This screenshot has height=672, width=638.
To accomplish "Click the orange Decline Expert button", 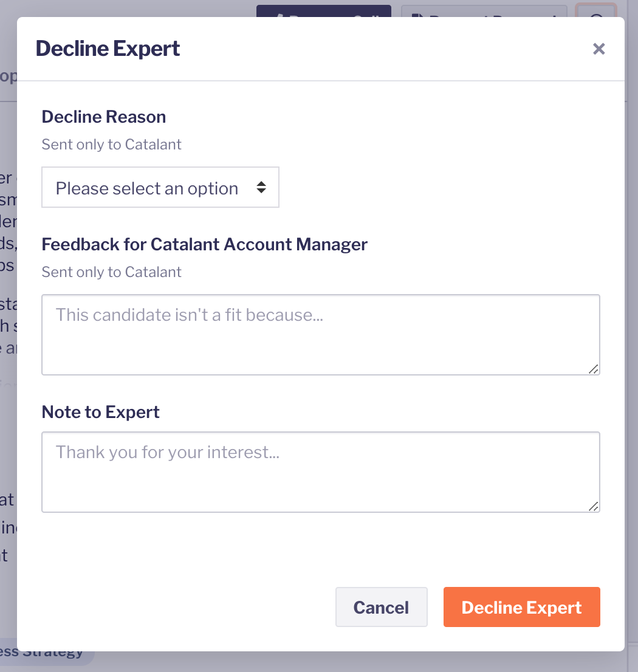I will [521, 607].
